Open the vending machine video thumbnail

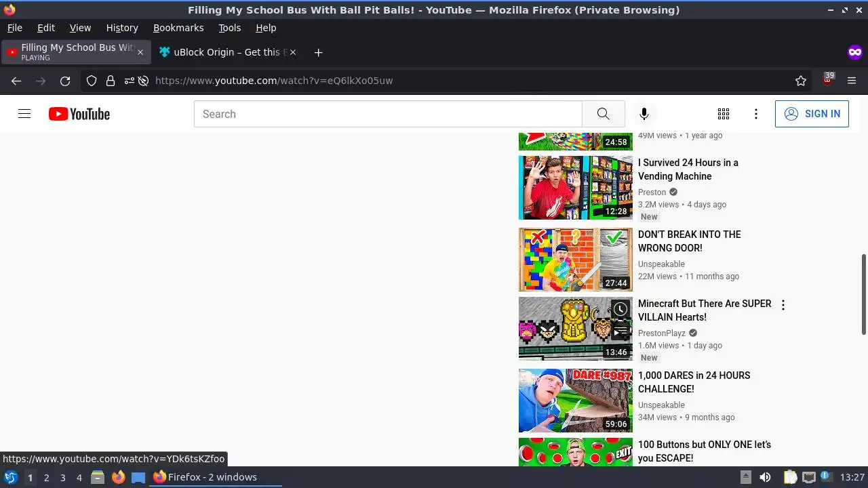(576, 188)
